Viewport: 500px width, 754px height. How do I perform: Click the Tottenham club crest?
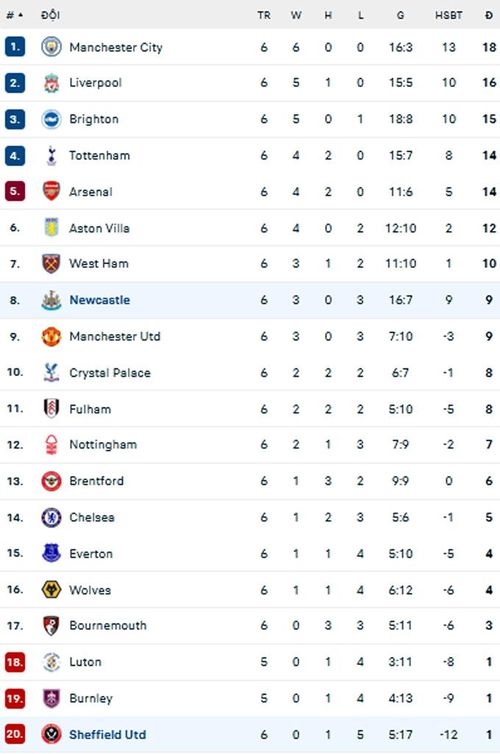coord(51,155)
